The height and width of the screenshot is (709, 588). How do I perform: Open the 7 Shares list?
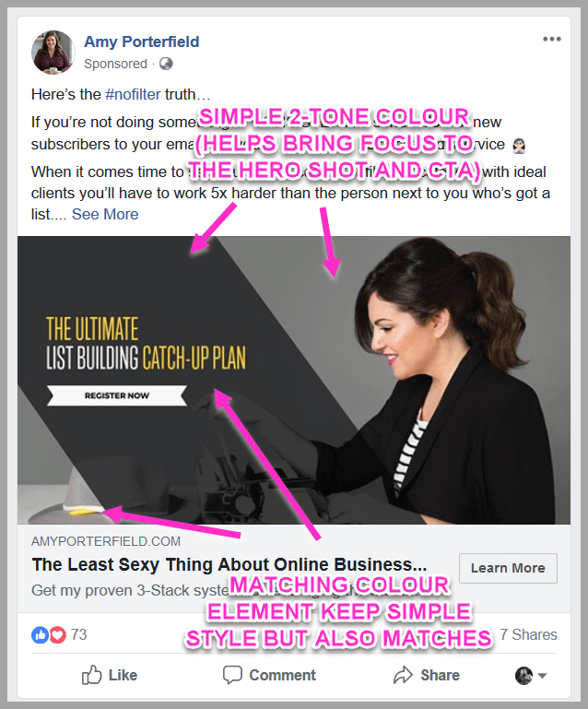[x=528, y=634]
